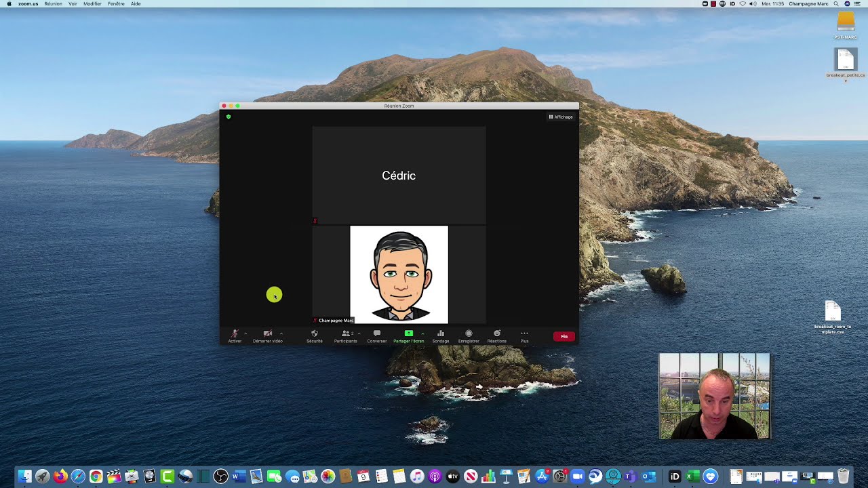Screen dimensions: 868x488
Task: Open the Converser chat panel
Action: tap(377, 336)
